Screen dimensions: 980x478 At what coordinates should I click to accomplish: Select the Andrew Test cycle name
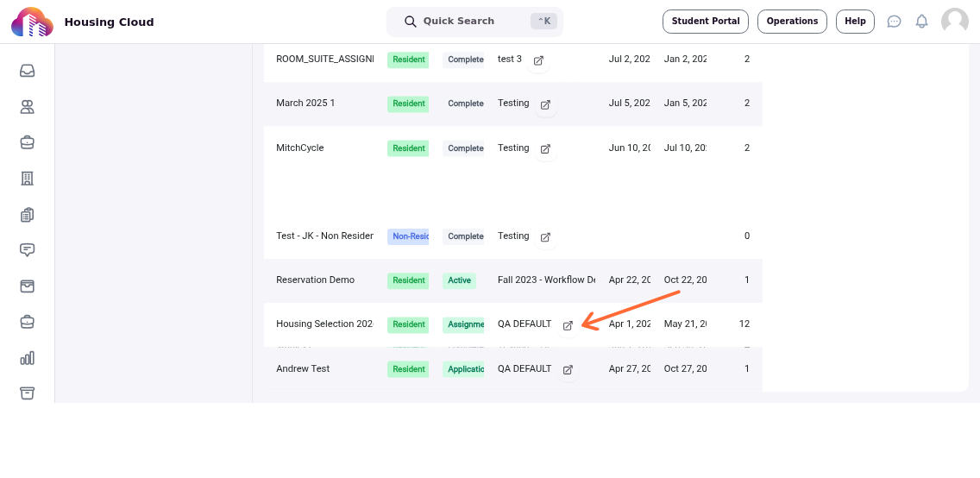pyautogui.click(x=303, y=368)
